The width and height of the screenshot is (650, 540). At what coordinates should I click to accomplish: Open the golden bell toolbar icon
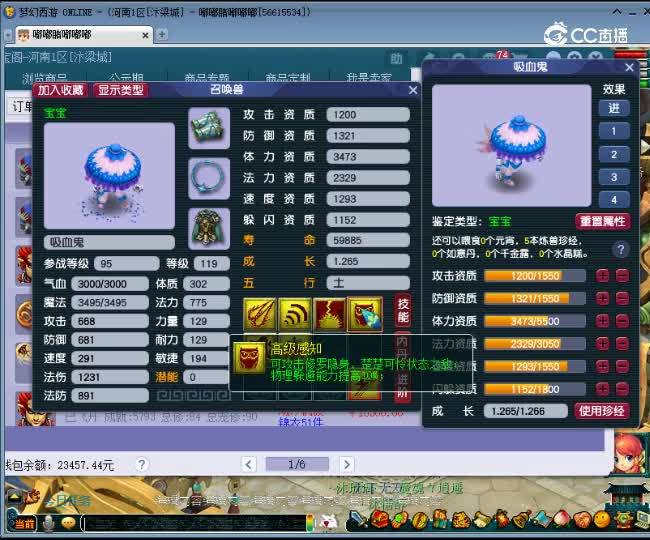point(522,520)
